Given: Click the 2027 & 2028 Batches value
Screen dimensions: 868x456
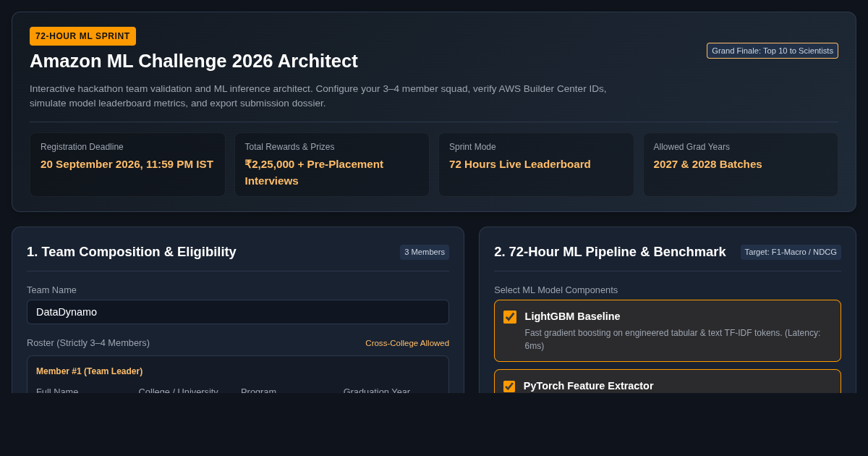Looking at the screenshot, I should tap(708, 164).
